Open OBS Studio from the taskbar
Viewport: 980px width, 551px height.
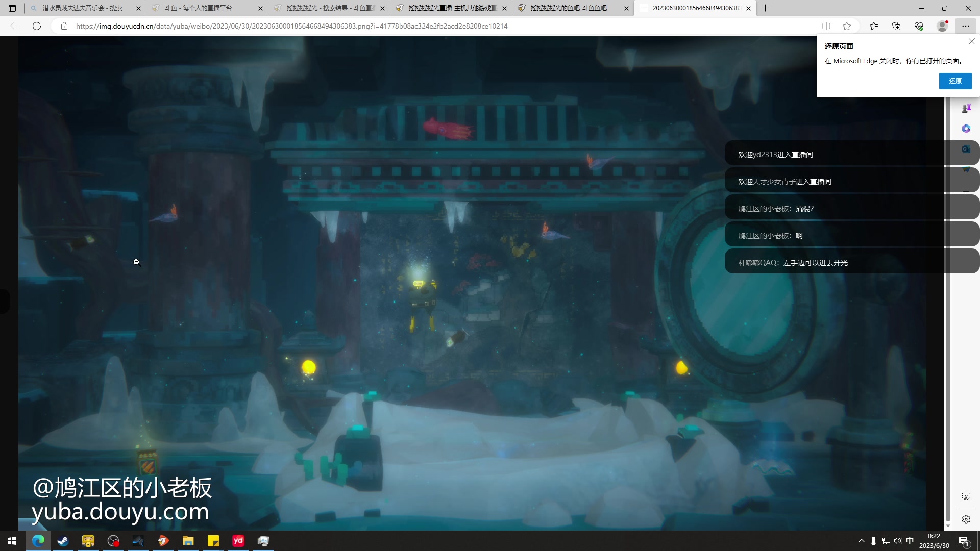113,541
